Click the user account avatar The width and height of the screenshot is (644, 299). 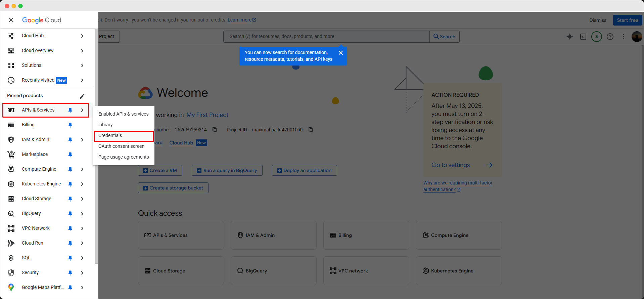tap(637, 37)
